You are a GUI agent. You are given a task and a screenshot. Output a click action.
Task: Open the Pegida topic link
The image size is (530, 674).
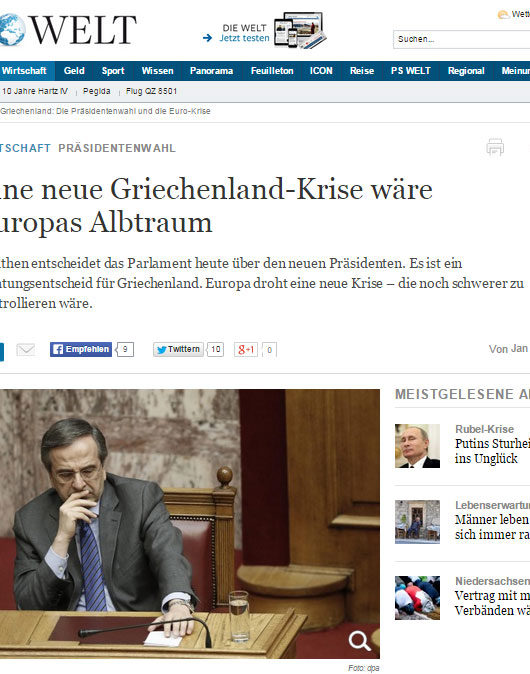pos(97,91)
